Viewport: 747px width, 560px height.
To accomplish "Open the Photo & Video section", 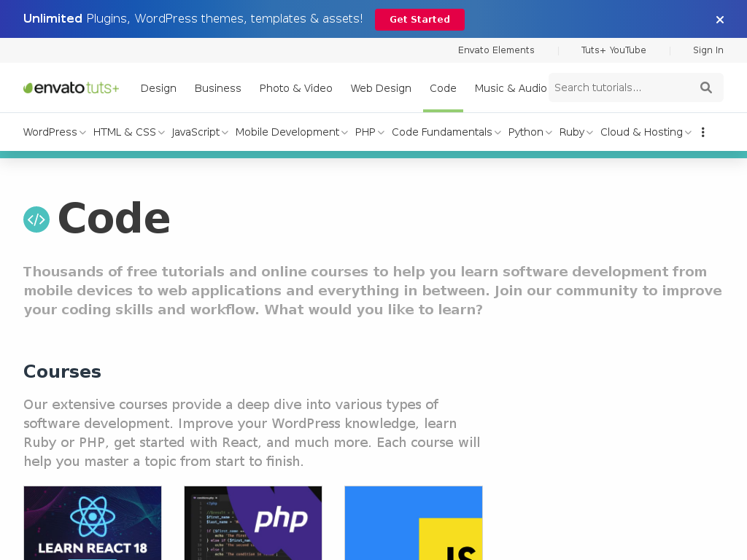I will (x=296, y=88).
